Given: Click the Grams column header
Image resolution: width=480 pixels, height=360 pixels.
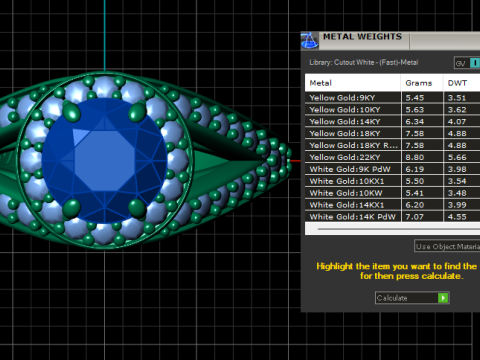Looking at the screenshot, I should coord(422,83).
